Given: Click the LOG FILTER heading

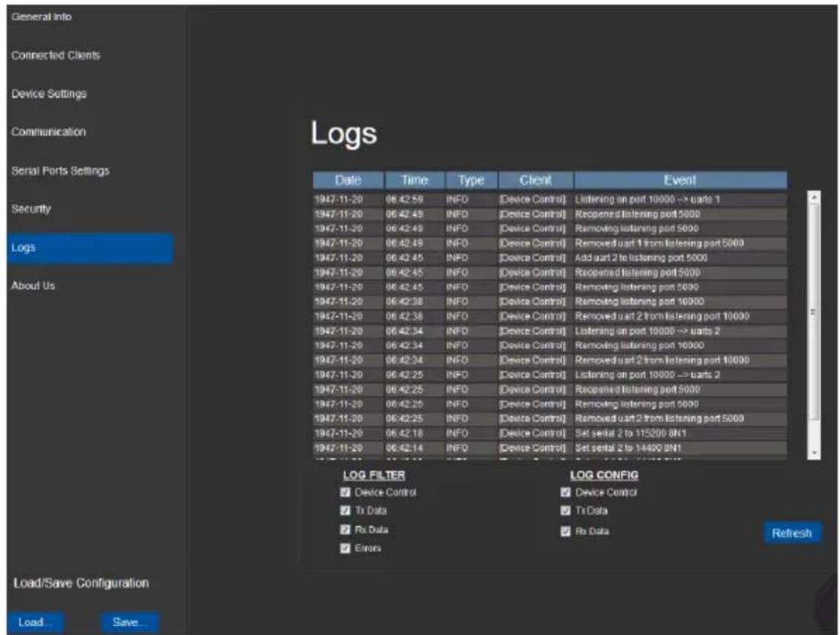Looking at the screenshot, I should pos(374,475).
